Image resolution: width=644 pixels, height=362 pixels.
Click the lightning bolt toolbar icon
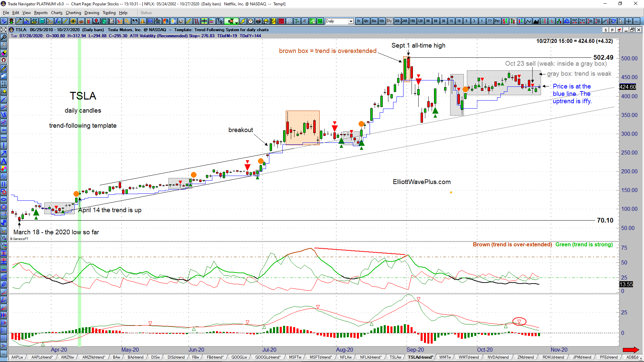pyautogui.click(x=243, y=21)
